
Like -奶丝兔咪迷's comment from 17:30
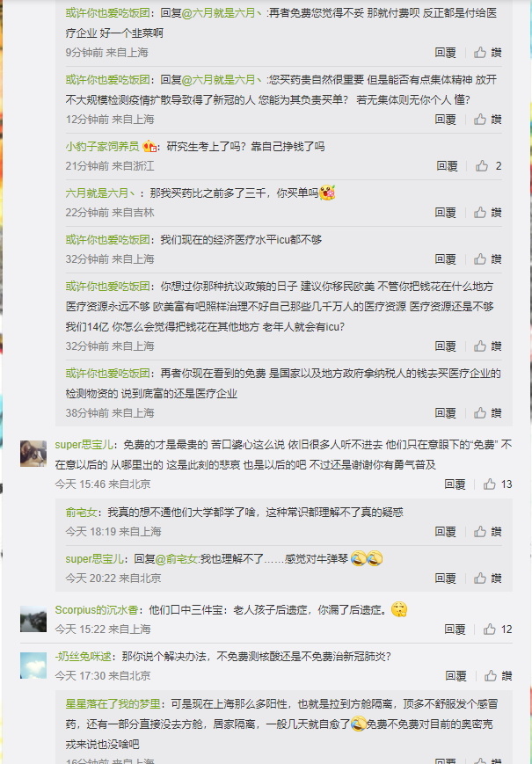point(498,676)
